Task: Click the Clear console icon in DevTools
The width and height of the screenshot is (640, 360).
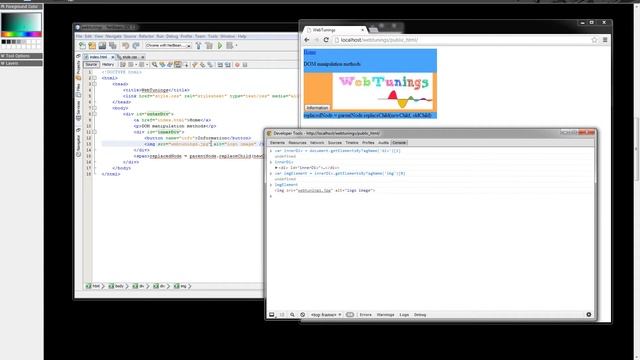Action: click(302, 315)
